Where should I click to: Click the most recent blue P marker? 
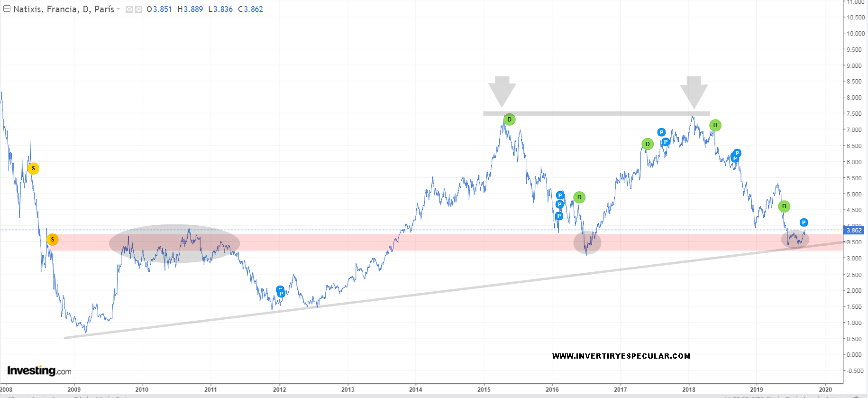(804, 222)
